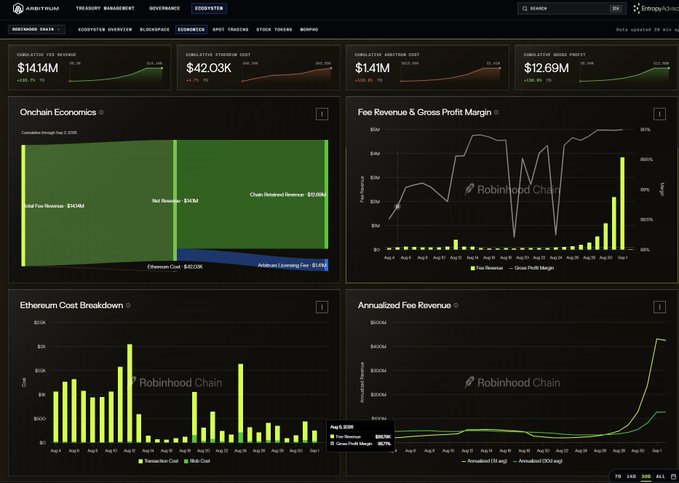Screen dimensions: 679x483
Task: Select the Ecosystem top navigation item
Action: point(209,8)
